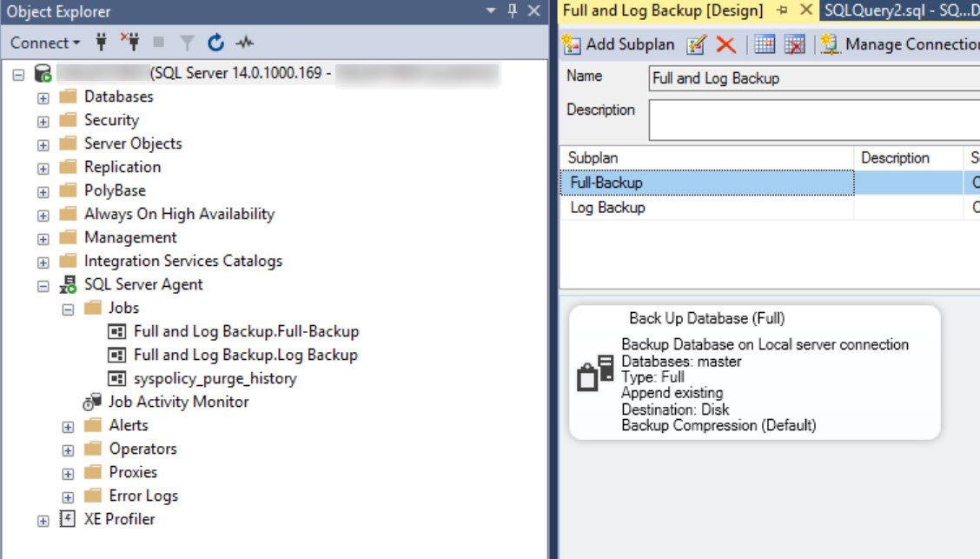Expand Integration Services Catalogs folder
980x559 pixels.
43,263
